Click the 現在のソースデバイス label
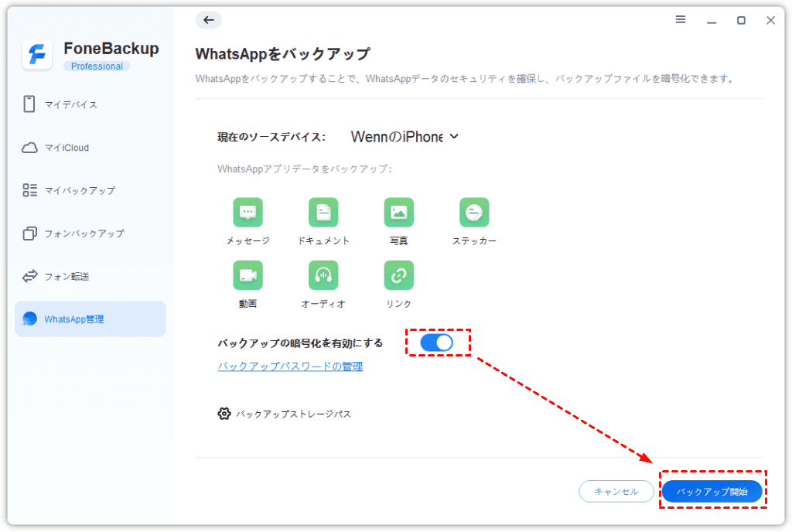 (271, 138)
